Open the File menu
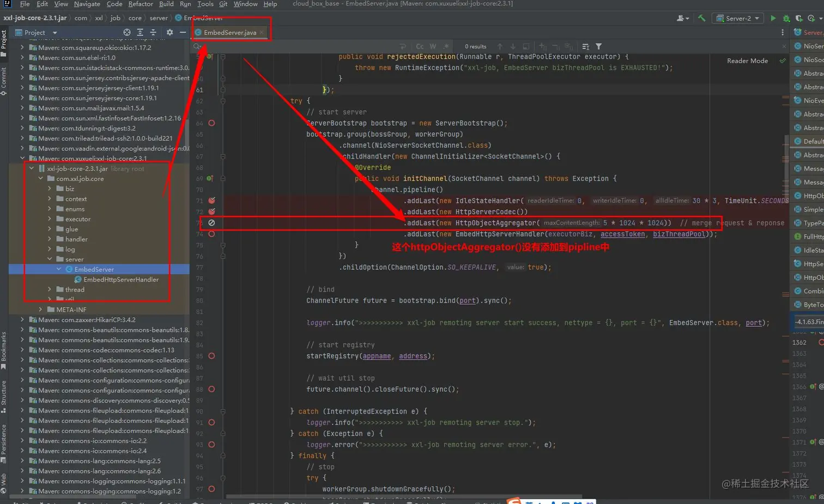 pos(25,4)
